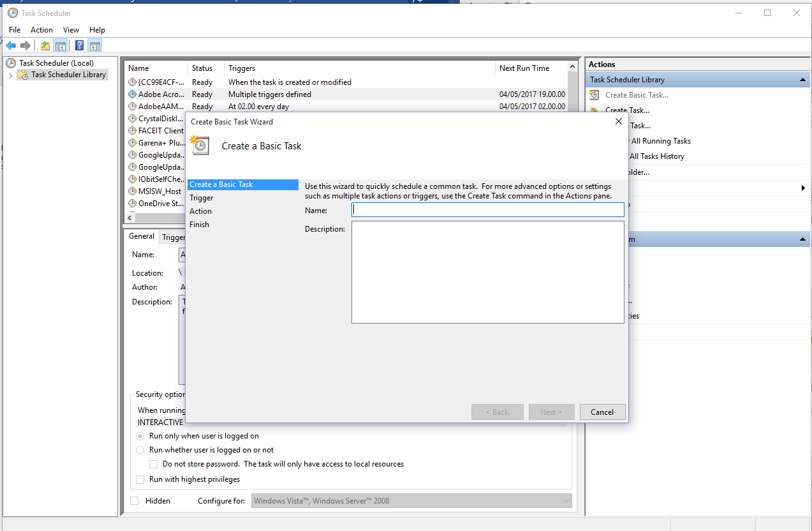Toggle the Actions pane visibility icon
The width and height of the screenshot is (812, 531).
pyautogui.click(x=94, y=45)
